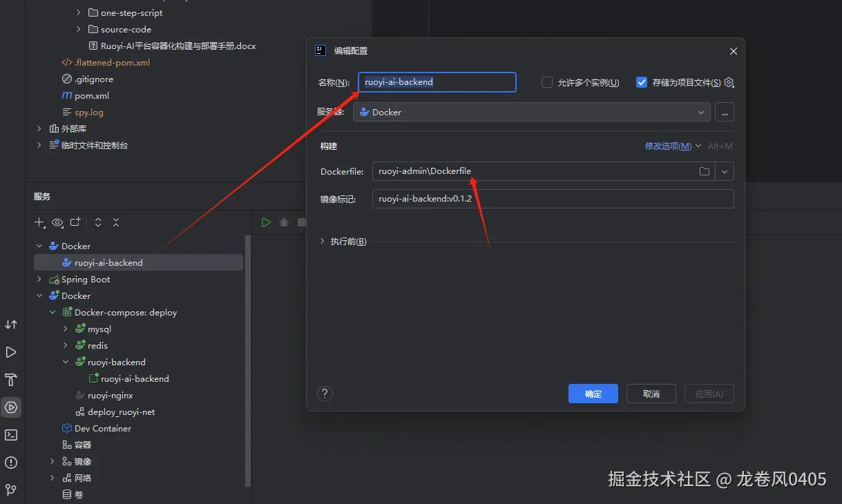Screen dimensions: 842x504
Task: Select the Dev Container node
Action: (x=102, y=428)
